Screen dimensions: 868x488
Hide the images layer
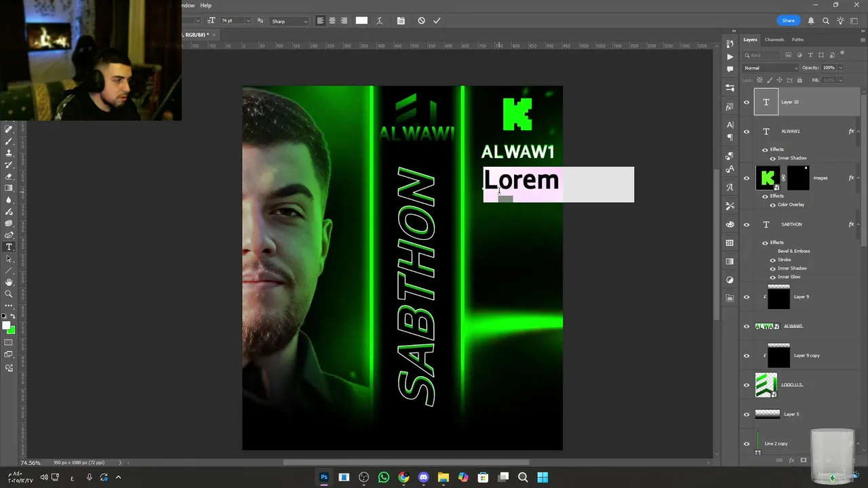pyautogui.click(x=747, y=178)
